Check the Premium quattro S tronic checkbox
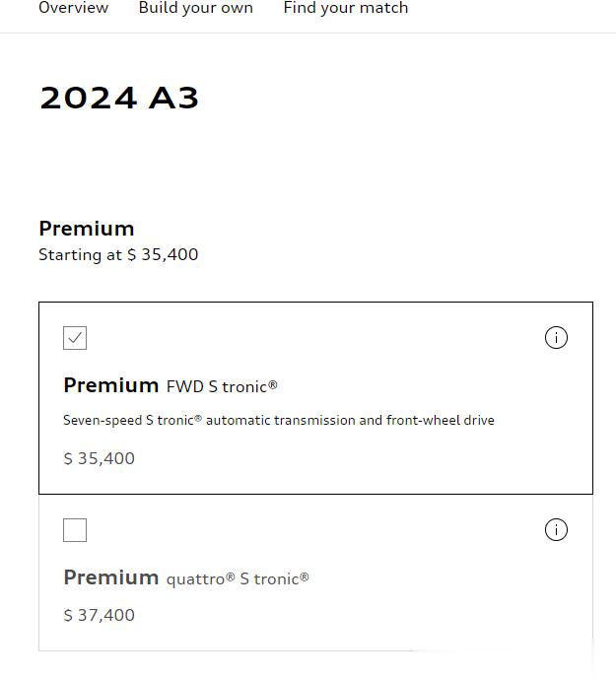Image resolution: width=616 pixels, height=678 pixels. click(x=75, y=530)
